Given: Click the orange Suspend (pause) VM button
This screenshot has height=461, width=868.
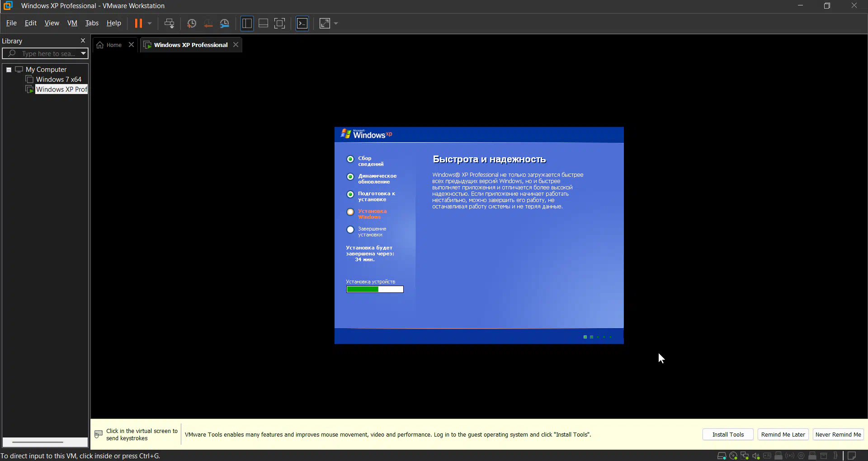Looking at the screenshot, I should tap(138, 23).
